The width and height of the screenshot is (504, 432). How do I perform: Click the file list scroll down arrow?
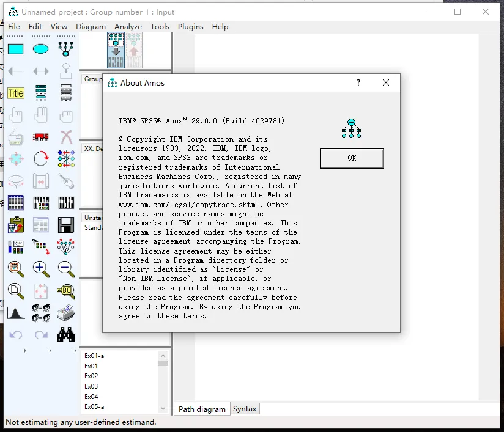click(x=163, y=408)
